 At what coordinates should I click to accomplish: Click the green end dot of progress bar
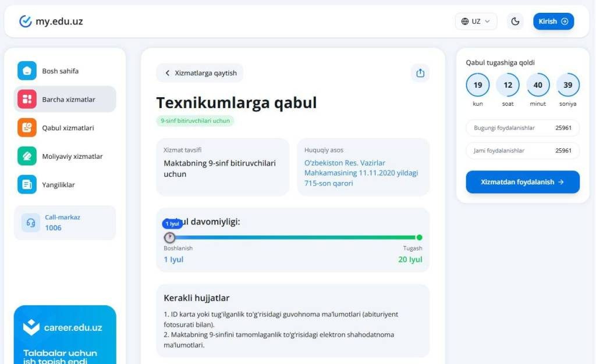(x=419, y=238)
